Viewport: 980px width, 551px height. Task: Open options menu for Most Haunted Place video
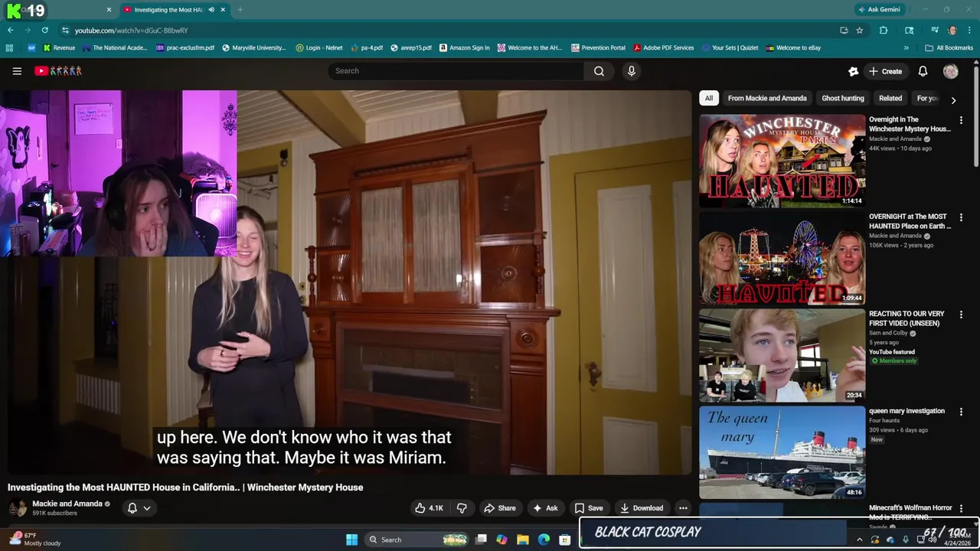tap(961, 217)
